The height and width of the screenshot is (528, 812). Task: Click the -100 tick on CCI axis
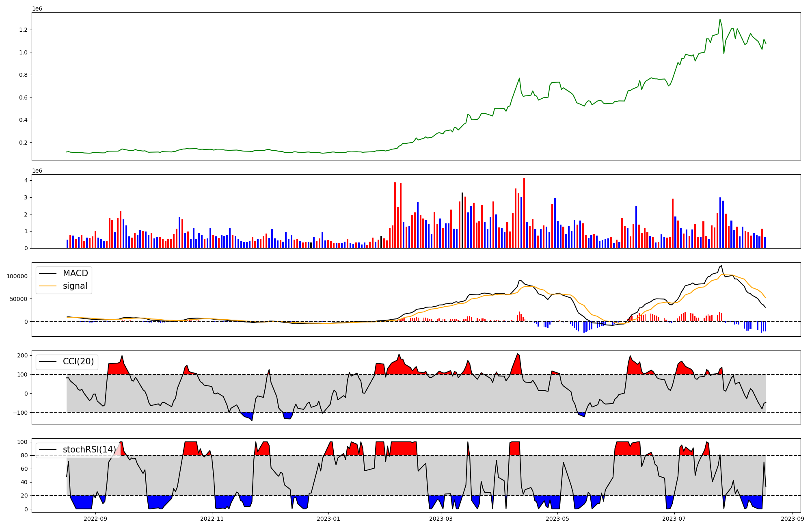pos(20,413)
